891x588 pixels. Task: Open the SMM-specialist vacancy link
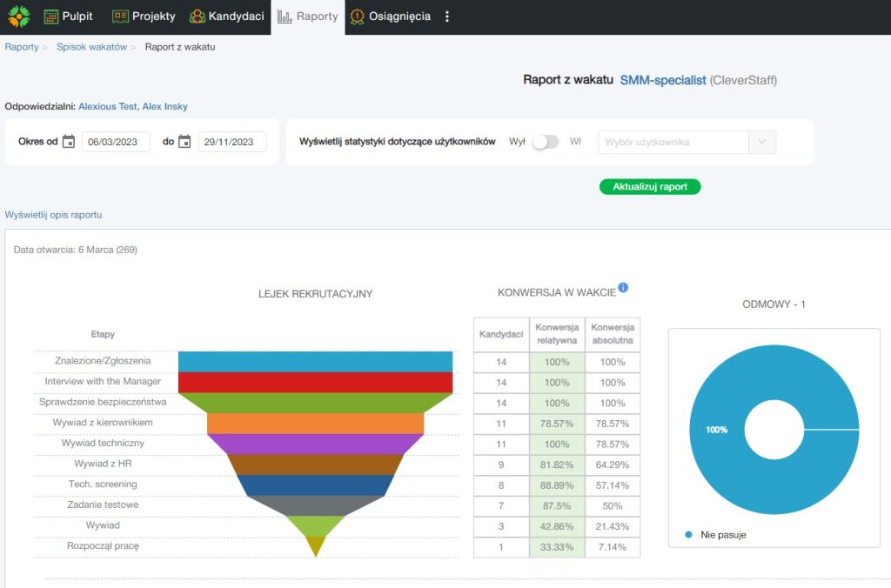[663, 80]
